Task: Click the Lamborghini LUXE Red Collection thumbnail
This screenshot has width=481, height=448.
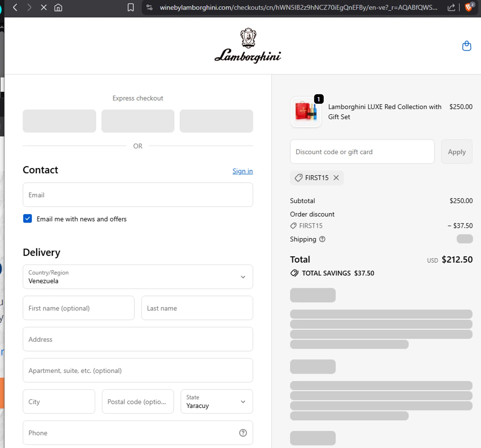Action: pos(306,112)
